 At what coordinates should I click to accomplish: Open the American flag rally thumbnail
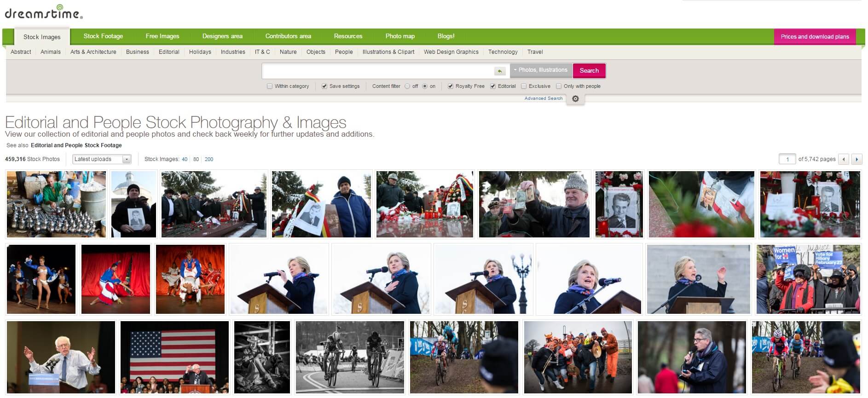pyautogui.click(x=174, y=357)
